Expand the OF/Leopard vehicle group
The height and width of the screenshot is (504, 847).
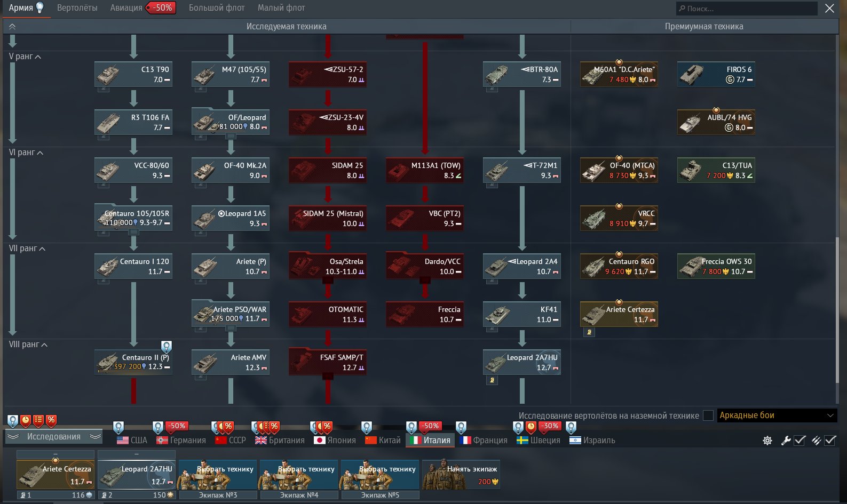[231, 137]
